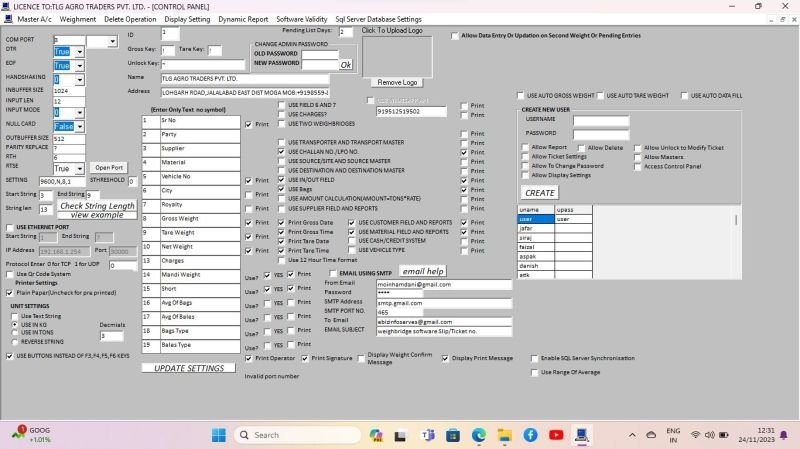This screenshot has width=800, height=449.
Task: Click the weighbridge app taskbar icon
Action: (582, 435)
